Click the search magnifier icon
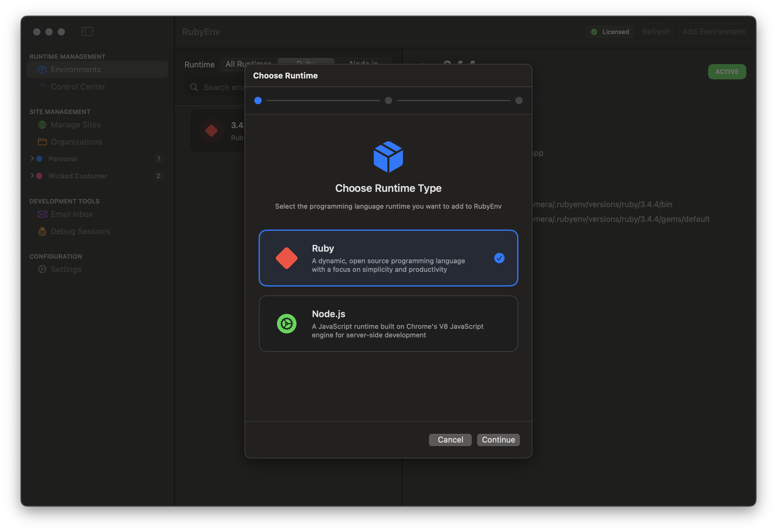This screenshot has height=532, width=777. point(194,87)
